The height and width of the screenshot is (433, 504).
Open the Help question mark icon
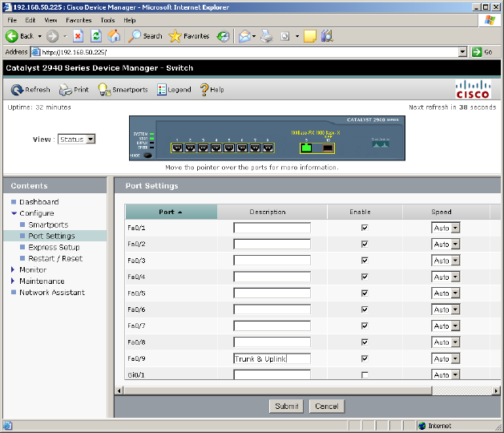pos(204,90)
